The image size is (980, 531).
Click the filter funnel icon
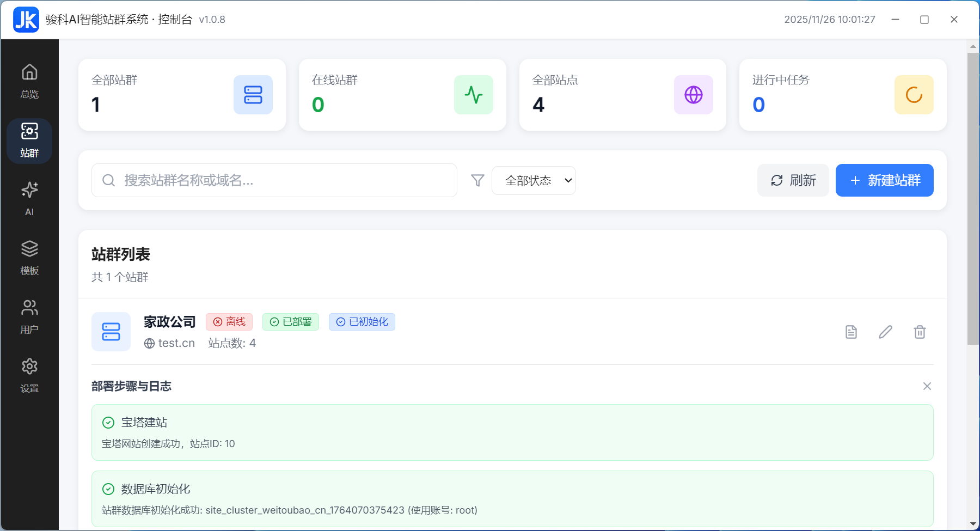click(x=477, y=180)
